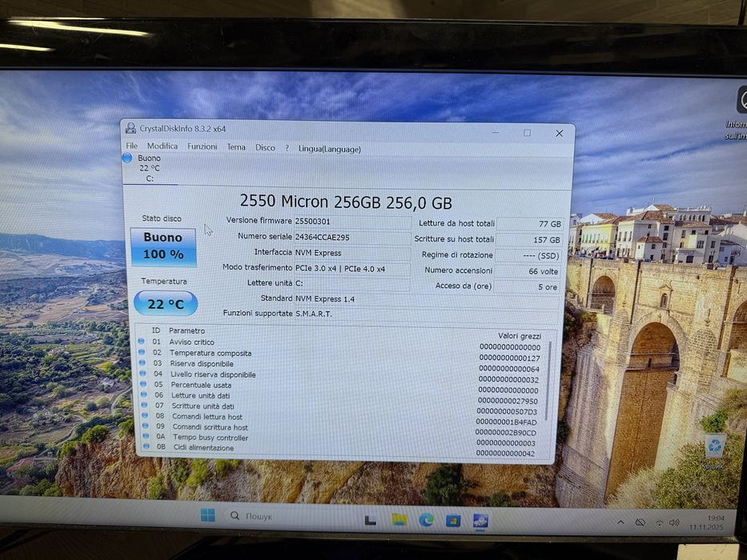Viewport: 747px width, 560px height.
Task: Maximize the CrystalDiskInfo window
Action: click(x=527, y=133)
